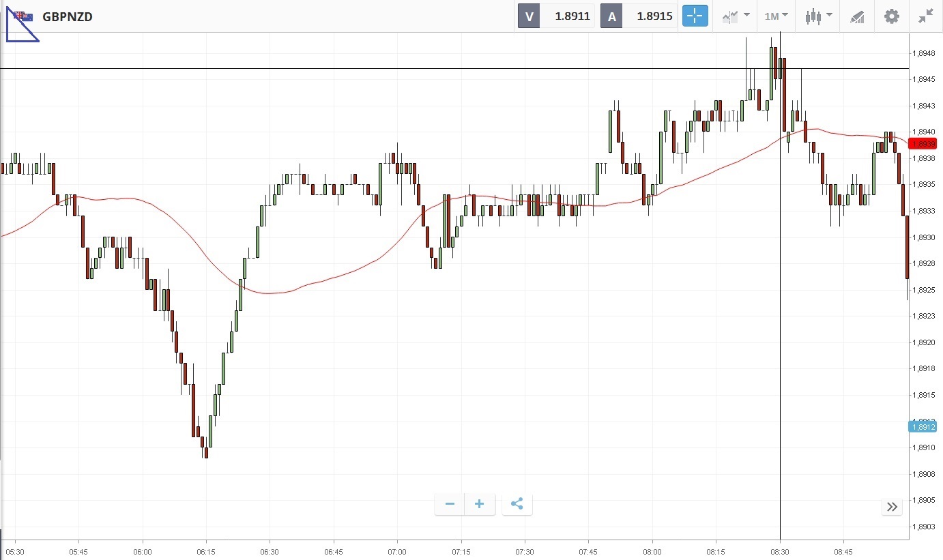Open the 1M timeframe dropdown
This screenshot has height=560, width=943.
pos(777,16)
